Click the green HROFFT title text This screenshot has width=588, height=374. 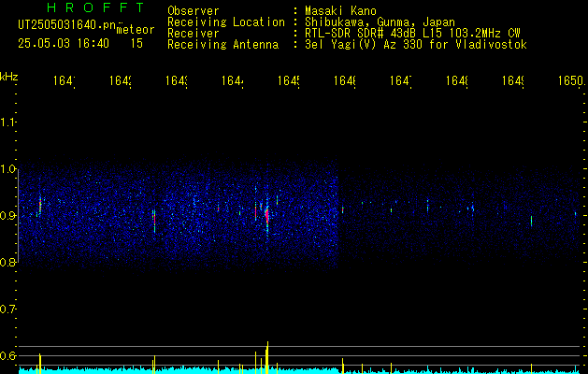click(96, 7)
